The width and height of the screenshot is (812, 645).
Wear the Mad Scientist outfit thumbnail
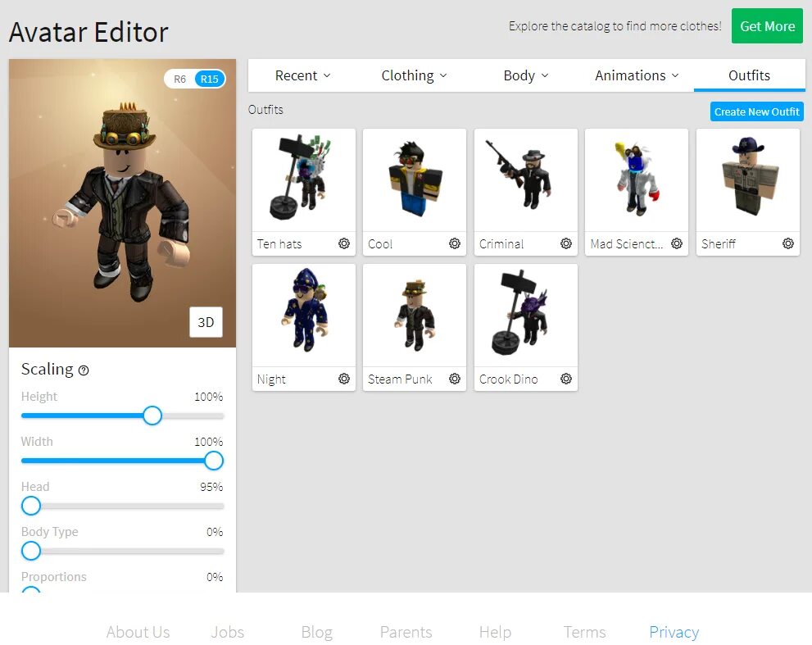[x=637, y=179]
